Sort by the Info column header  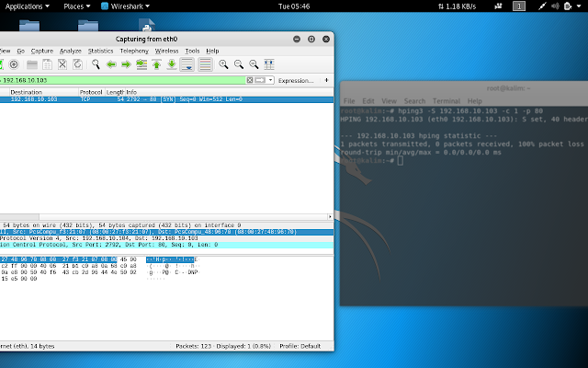229,92
